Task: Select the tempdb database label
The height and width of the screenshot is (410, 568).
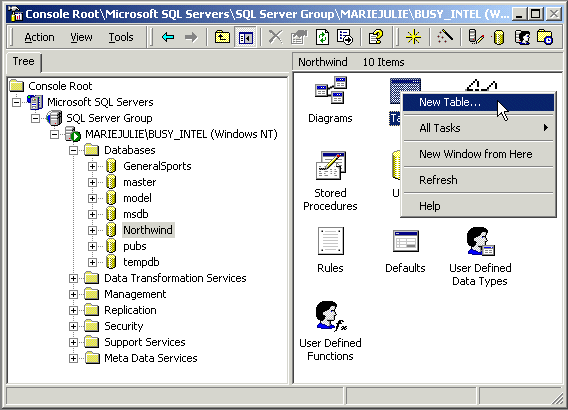Action: 141,262
